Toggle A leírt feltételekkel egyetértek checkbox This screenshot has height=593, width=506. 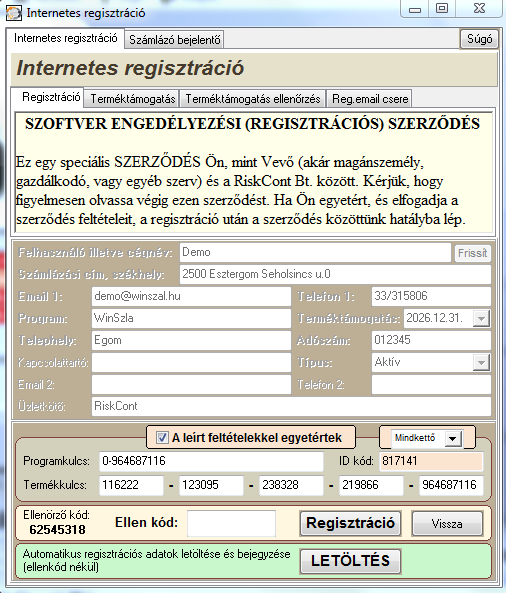point(162,438)
